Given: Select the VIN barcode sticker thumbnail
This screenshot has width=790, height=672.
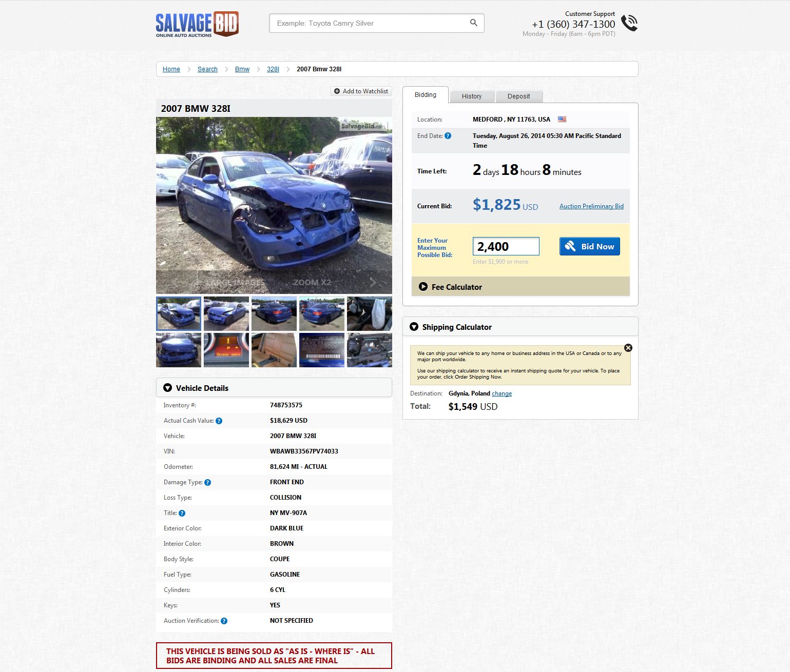Looking at the screenshot, I should click(322, 350).
